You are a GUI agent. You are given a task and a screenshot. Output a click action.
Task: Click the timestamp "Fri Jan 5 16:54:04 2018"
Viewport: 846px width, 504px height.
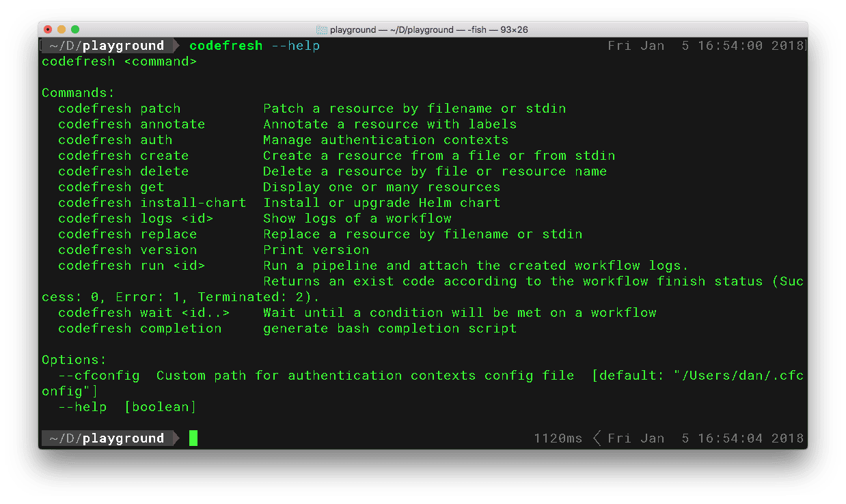[706, 438]
